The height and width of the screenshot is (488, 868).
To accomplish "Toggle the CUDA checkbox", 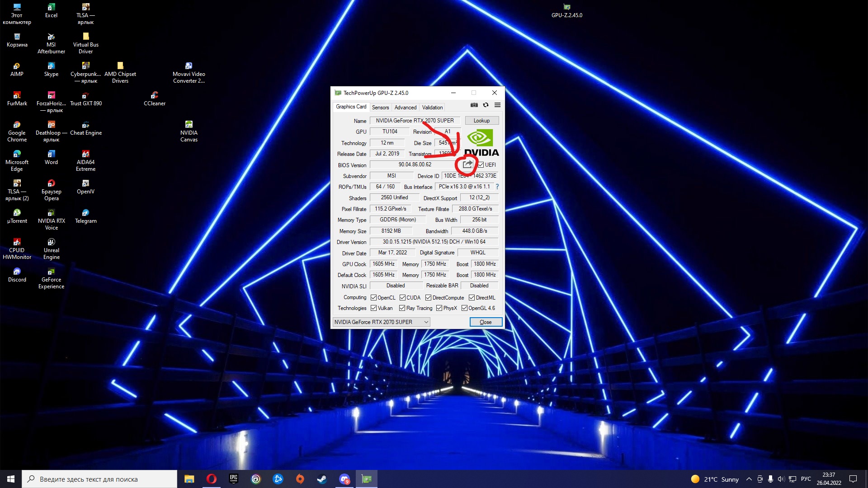I will [x=402, y=298].
